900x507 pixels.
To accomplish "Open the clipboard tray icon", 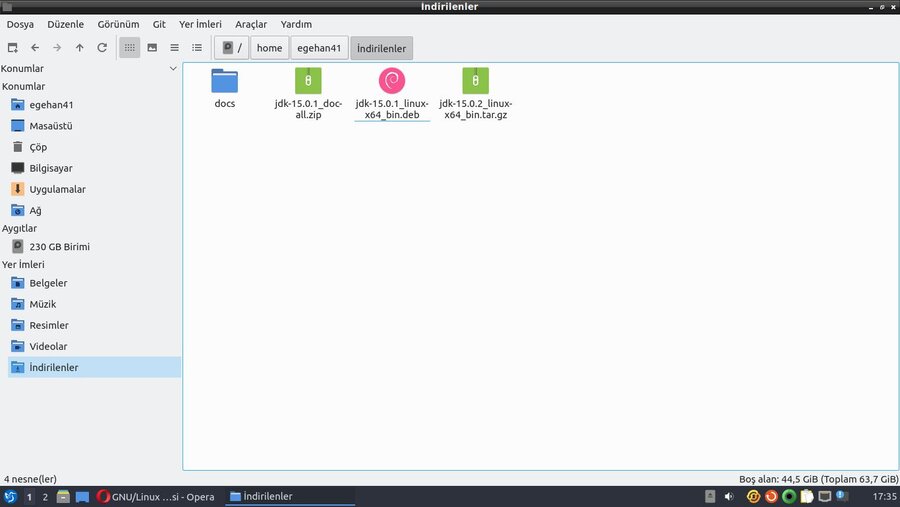I will click(x=807, y=497).
